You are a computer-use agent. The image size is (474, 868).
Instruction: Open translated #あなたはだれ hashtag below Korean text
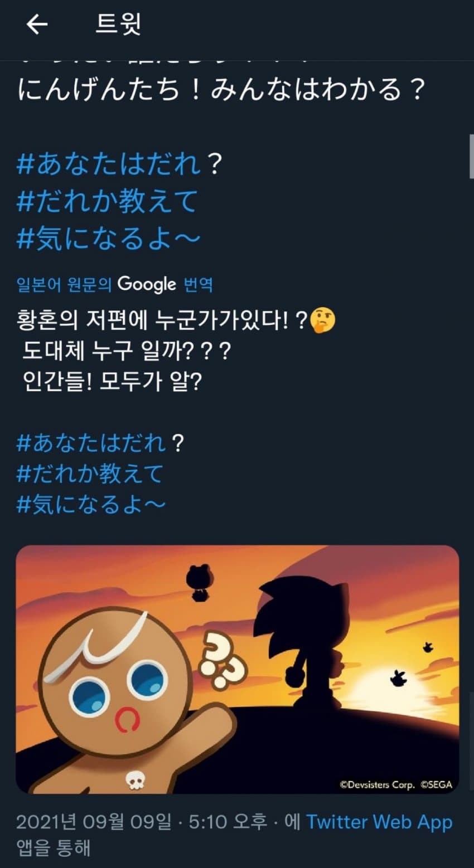(x=92, y=443)
